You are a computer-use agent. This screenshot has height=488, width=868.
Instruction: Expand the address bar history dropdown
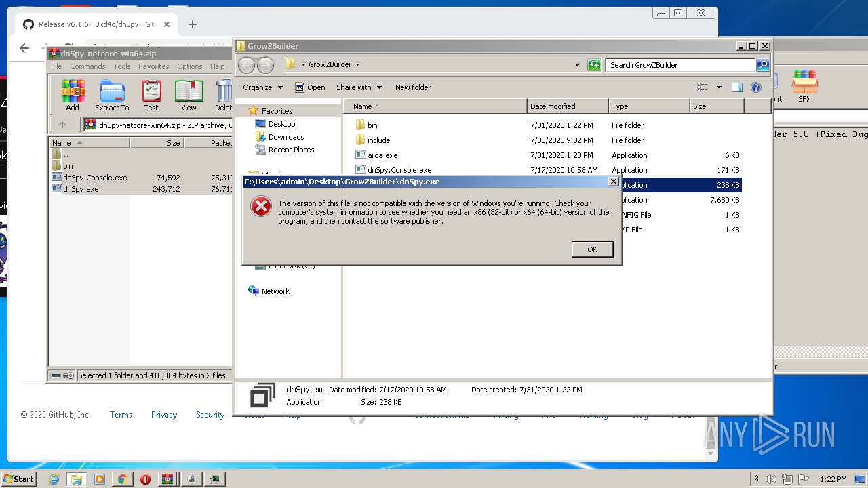tap(577, 65)
